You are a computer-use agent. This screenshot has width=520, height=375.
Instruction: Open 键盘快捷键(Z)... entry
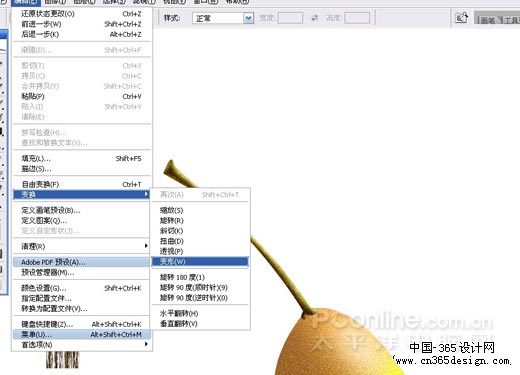82,324
